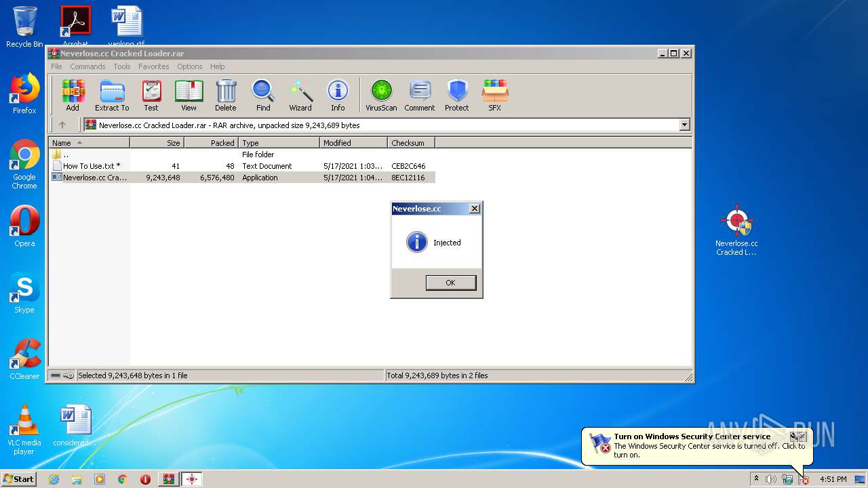
Task: Switch to the WinRAR taskbar button
Action: (x=168, y=479)
